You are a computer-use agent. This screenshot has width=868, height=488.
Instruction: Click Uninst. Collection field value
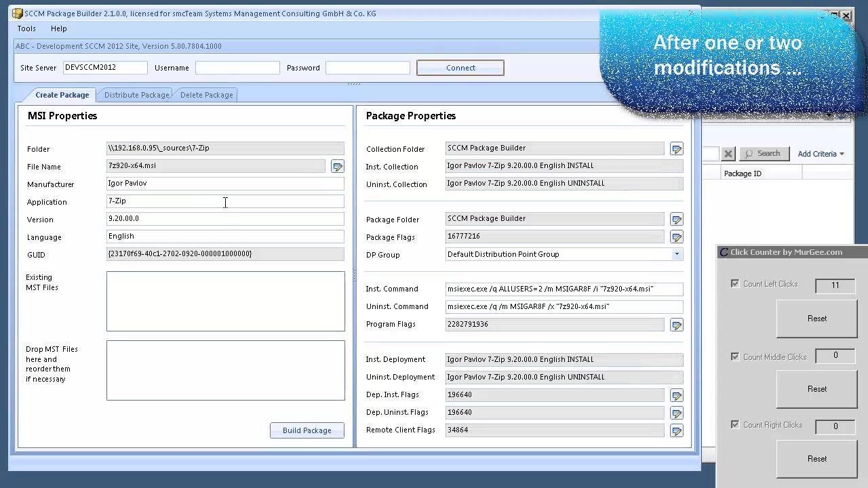[x=564, y=184]
